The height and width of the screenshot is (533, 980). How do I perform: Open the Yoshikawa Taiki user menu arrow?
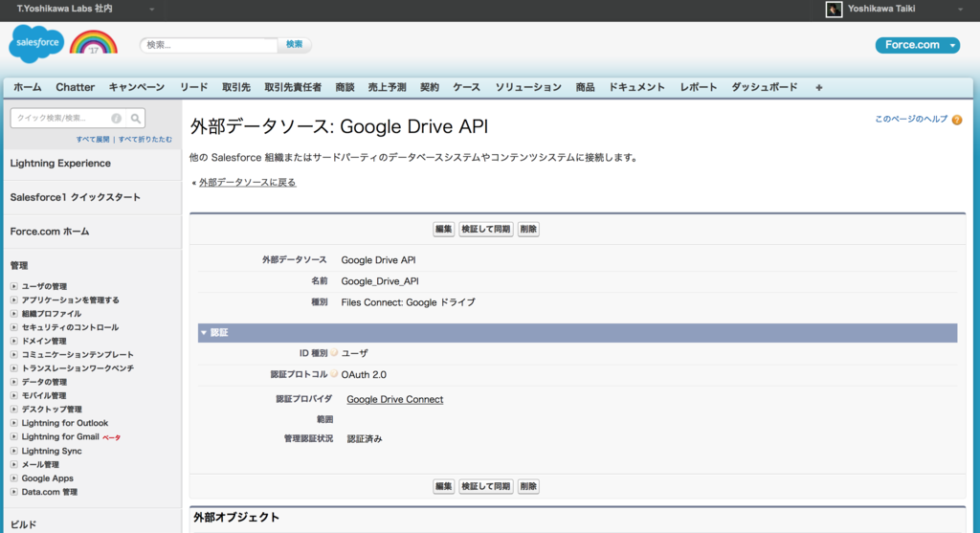pyautogui.click(x=961, y=10)
